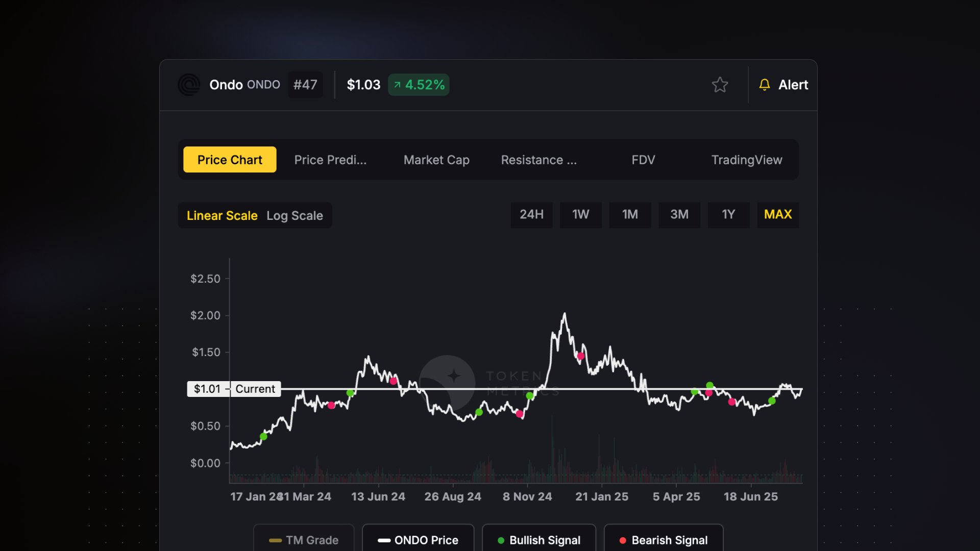Viewport: 980px width, 551px height.
Task: Select the 3M time range
Action: click(x=679, y=215)
